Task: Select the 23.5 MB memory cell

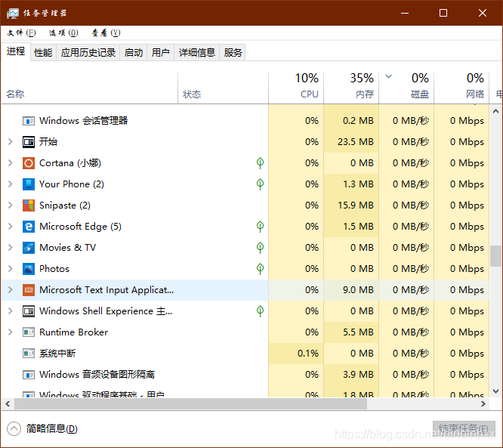Action: [x=351, y=142]
